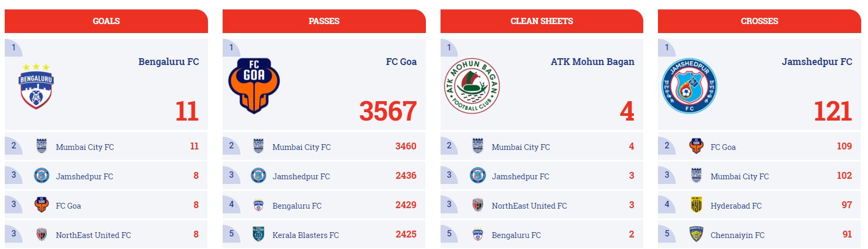This screenshot has width=868, height=249.
Task: Click Kerala Blasters FC logo in Passes
Action: coord(258,234)
